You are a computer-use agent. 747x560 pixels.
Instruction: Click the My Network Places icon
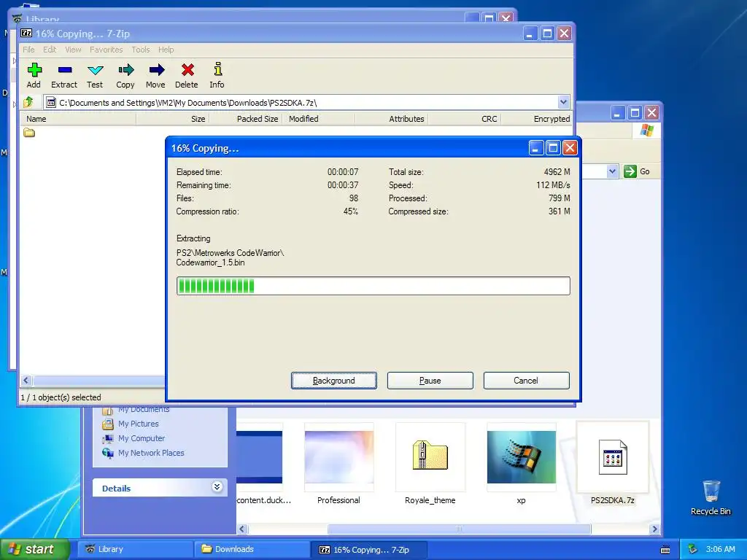coord(108,453)
